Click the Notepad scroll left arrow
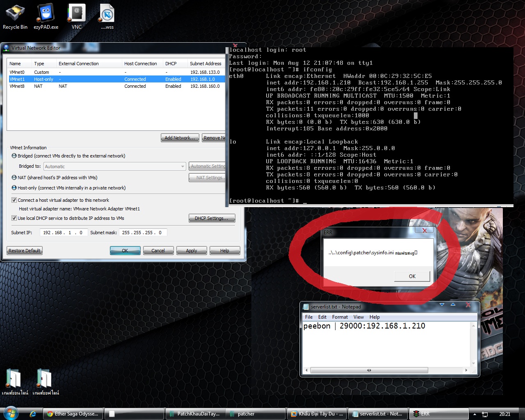The height and width of the screenshot is (420, 525). click(306, 370)
